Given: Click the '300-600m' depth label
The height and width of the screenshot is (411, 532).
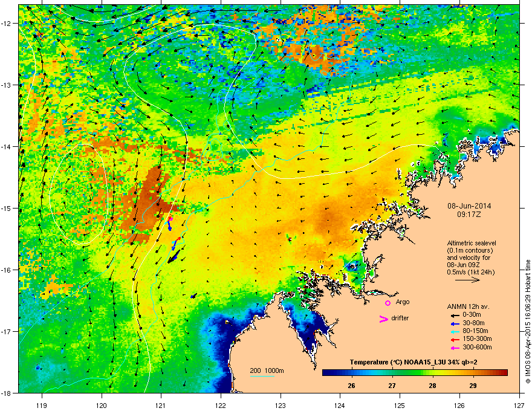Looking at the screenshot, I should (477, 347).
